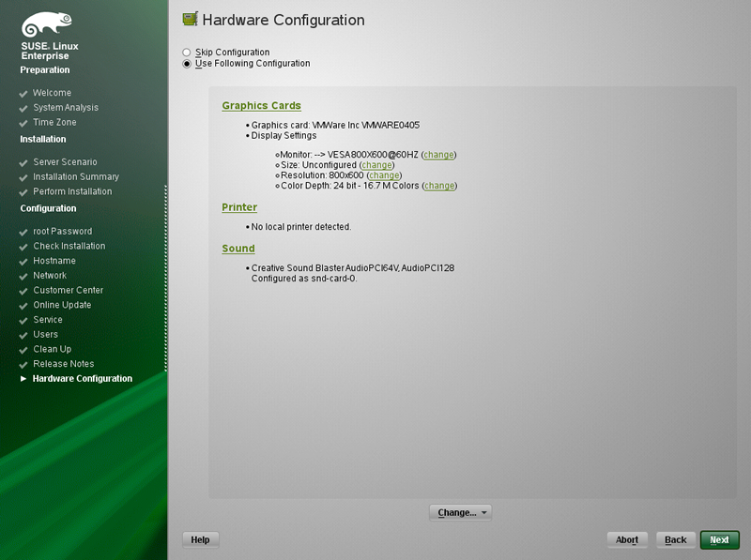This screenshot has width=751, height=560.
Task: Click the arrow marker beside Hardware Configuration step
Action: point(23,379)
